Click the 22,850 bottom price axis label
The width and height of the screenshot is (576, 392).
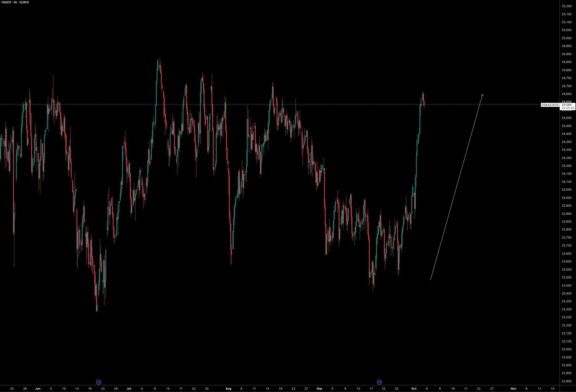pyautogui.click(x=566, y=381)
